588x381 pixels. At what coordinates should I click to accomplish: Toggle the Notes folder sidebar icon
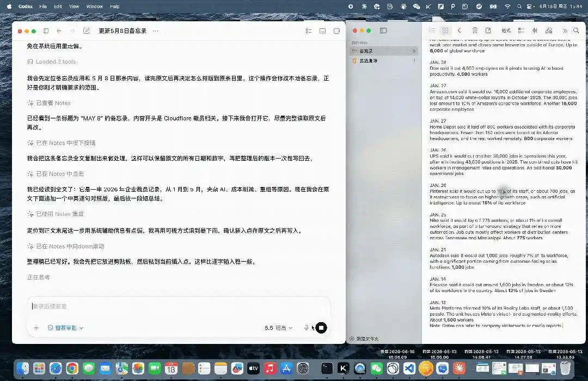383,31
